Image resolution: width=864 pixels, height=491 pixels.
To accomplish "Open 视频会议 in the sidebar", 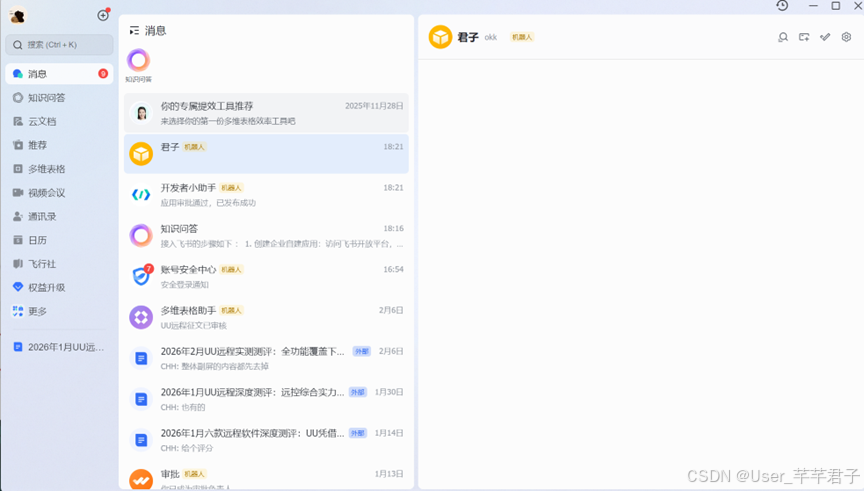I will click(x=60, y=193).
